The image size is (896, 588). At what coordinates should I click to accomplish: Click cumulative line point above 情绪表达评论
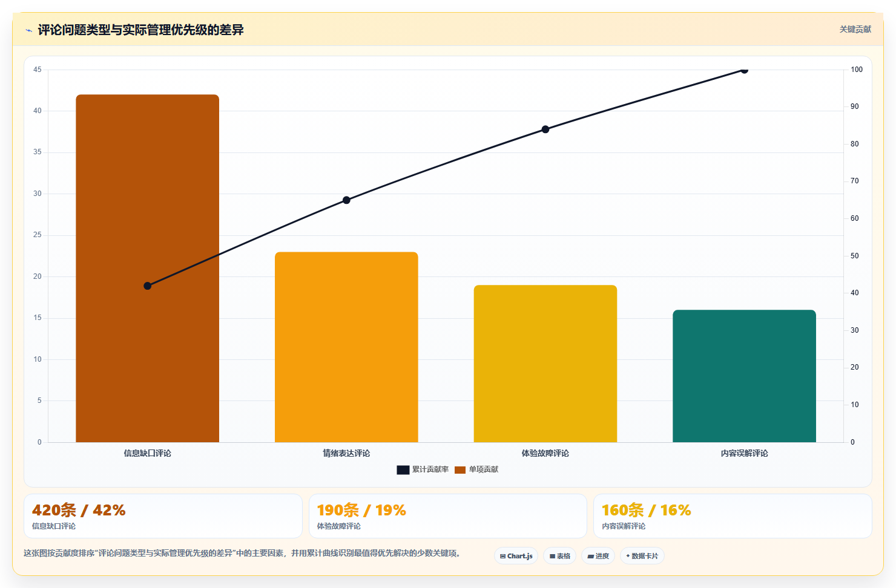tap(346, 200)
